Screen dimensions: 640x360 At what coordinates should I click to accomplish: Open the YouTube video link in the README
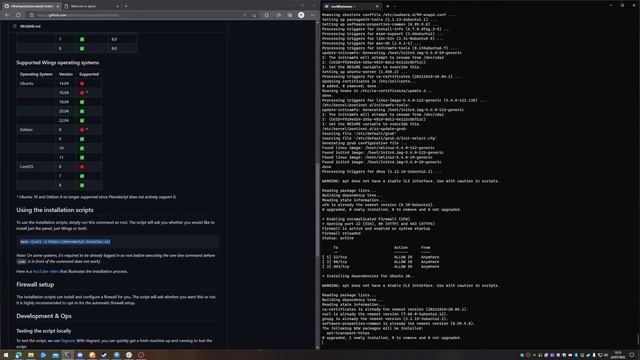coord(46,271)
